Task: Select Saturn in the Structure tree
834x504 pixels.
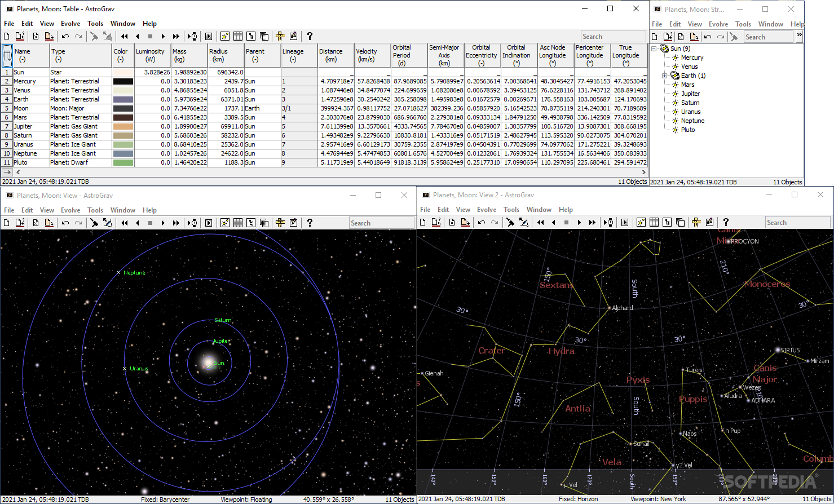Action: click(690, 103)
